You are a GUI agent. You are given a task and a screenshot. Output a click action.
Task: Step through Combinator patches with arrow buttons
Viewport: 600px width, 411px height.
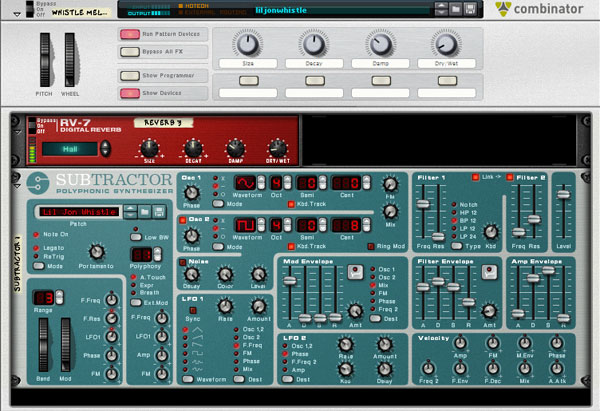click(x=441, y=8)
